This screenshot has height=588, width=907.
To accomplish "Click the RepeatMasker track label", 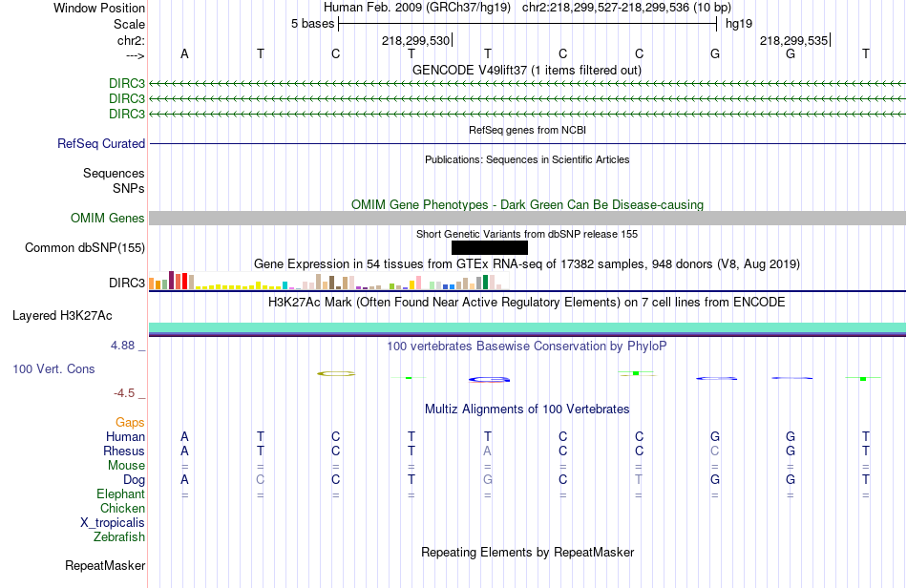I will tap(105, 565).
